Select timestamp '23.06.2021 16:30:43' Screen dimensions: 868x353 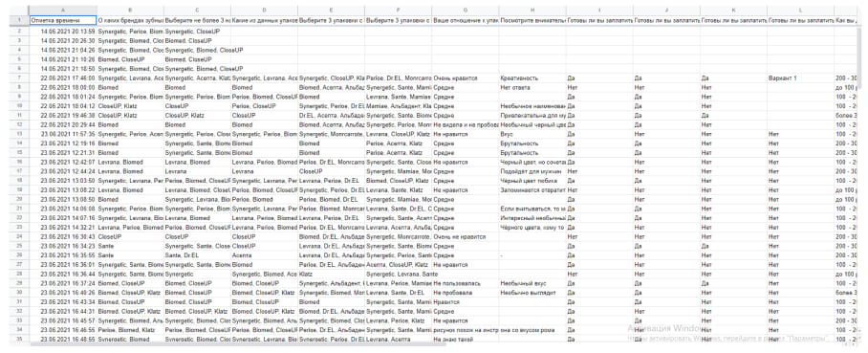[68, 235]
